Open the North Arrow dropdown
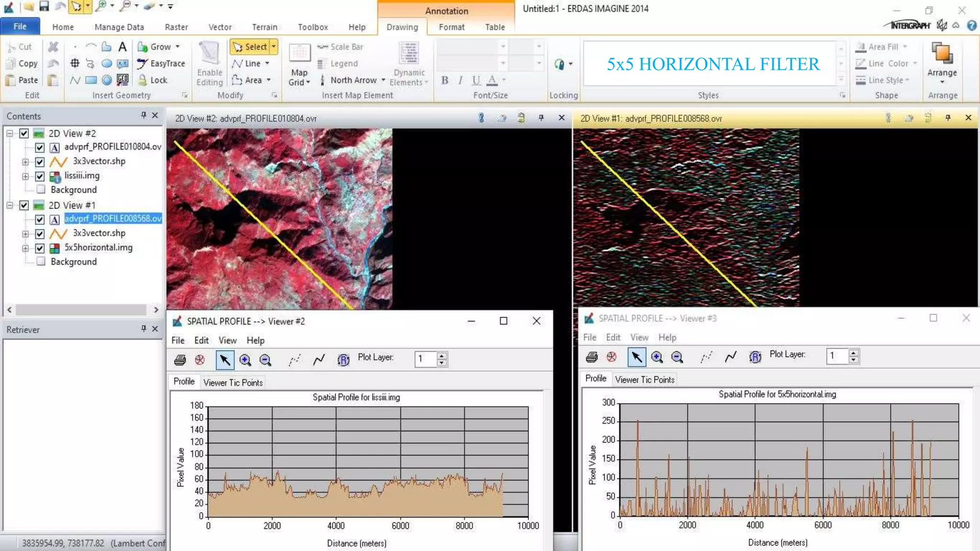This screenshot has width=980, height=551. tap(383, 80)
